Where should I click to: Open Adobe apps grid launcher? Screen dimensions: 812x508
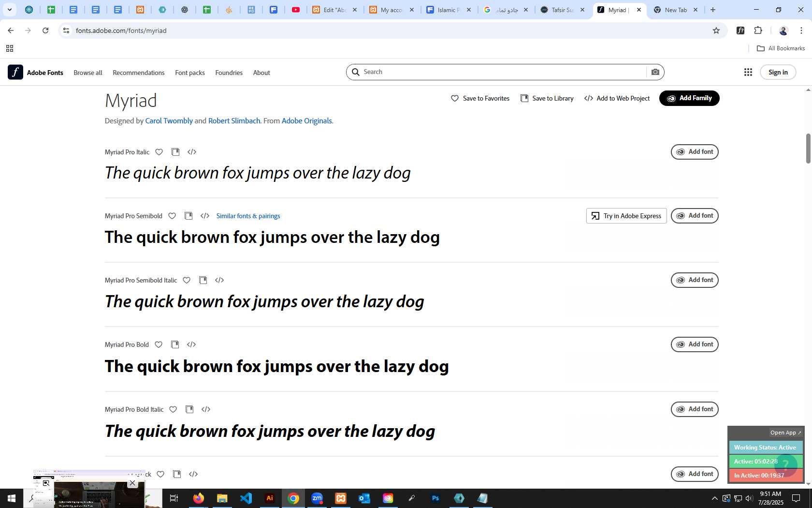pyautogui.click(x=748, y=72)
